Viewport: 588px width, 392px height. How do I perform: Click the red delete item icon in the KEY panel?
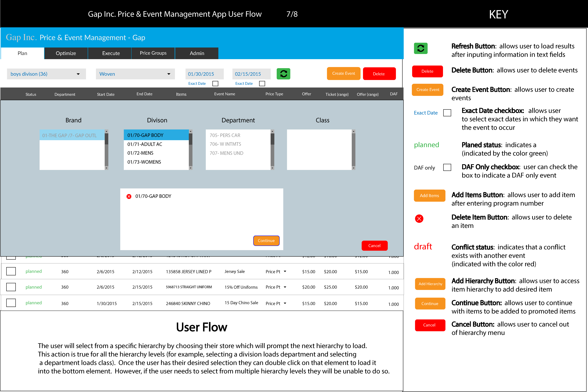click(419, 219)
